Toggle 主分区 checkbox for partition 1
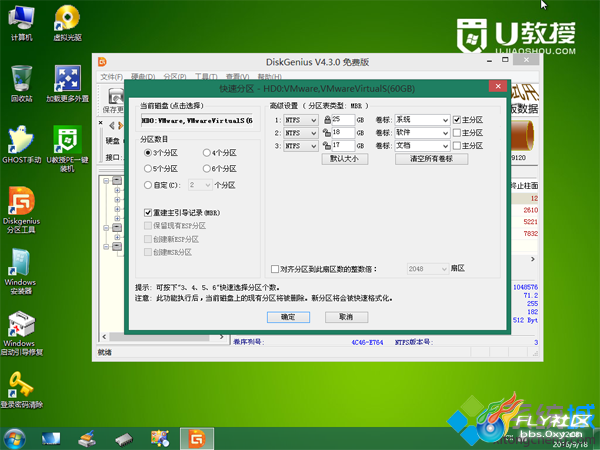The width and height of the screenshot is (600, 450). coord(457,120)
